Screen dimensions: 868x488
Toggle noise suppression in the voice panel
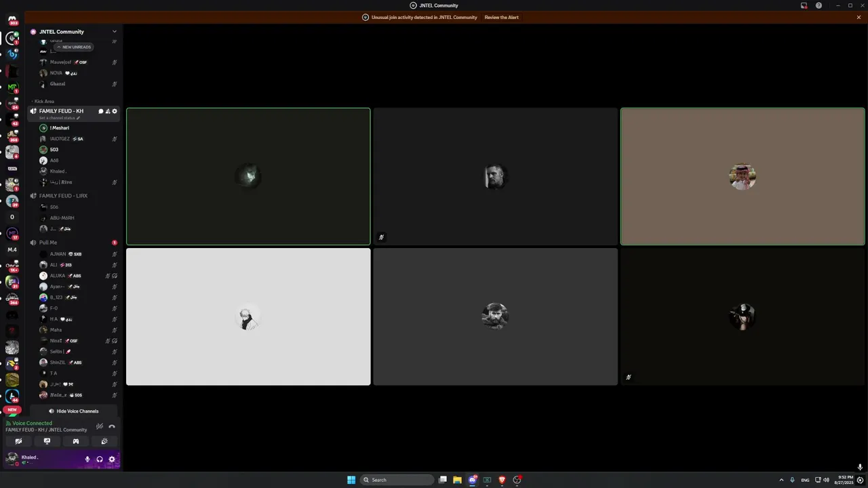coord(100,426)
